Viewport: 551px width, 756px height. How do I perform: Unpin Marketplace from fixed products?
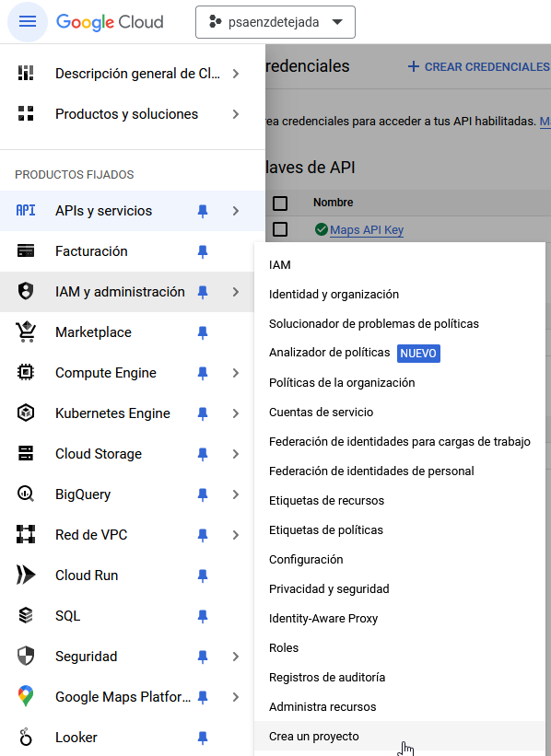click(x=203, y=332)
